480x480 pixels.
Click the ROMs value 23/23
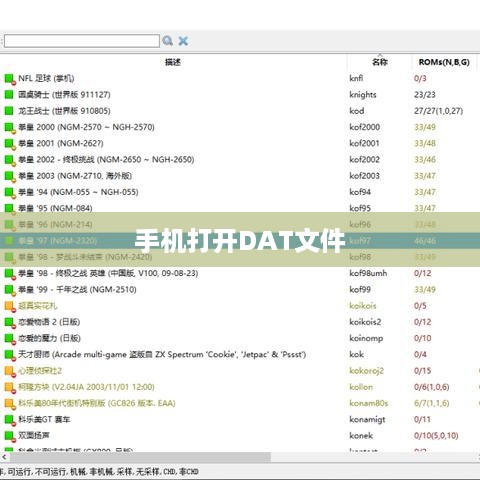[x=425, y=95]
